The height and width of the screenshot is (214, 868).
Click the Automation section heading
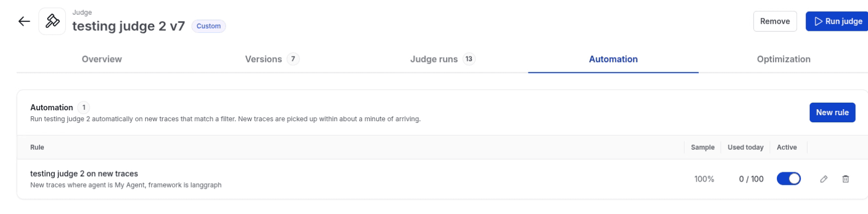(x=52, y=108)
